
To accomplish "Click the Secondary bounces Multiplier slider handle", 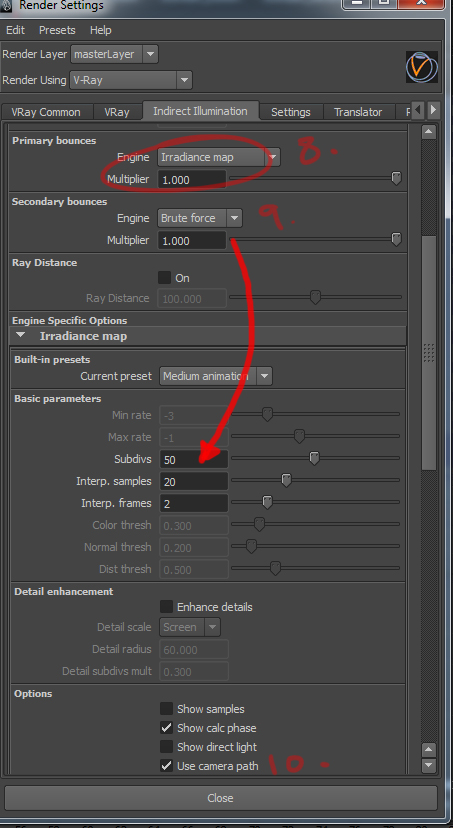I will [x=396, y=240].
